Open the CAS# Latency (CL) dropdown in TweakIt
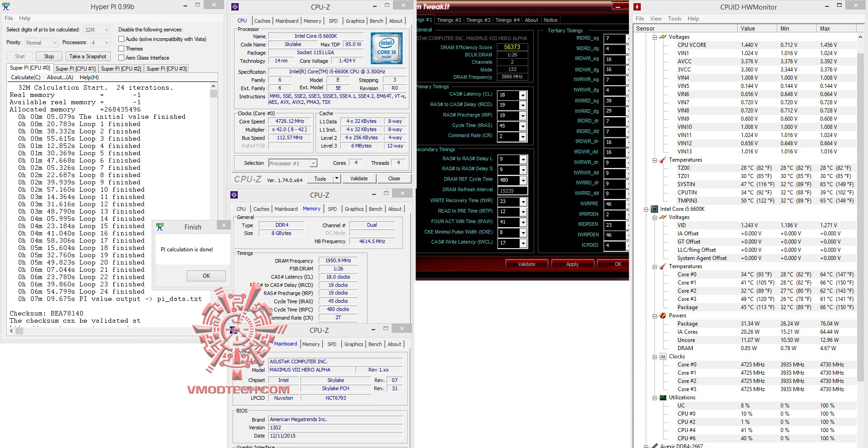The width and height of the screenshot is (868, 448). (x=523, y=95)
